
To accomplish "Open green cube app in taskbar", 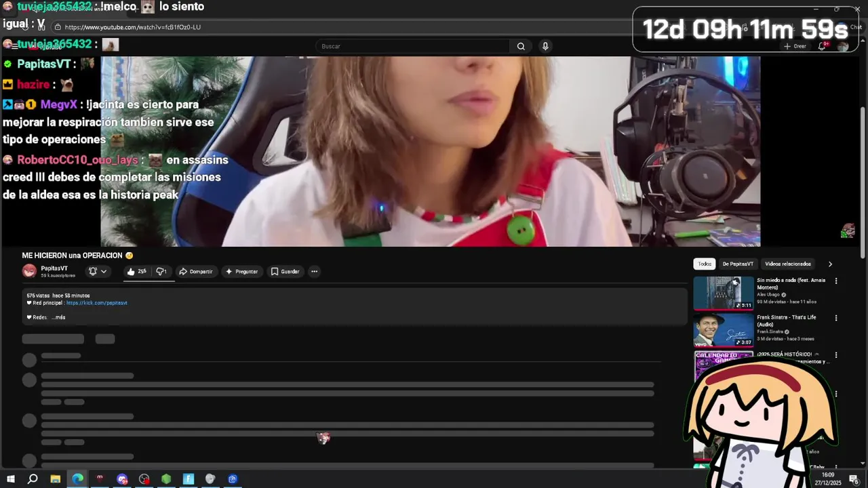I will coord(166,479).
